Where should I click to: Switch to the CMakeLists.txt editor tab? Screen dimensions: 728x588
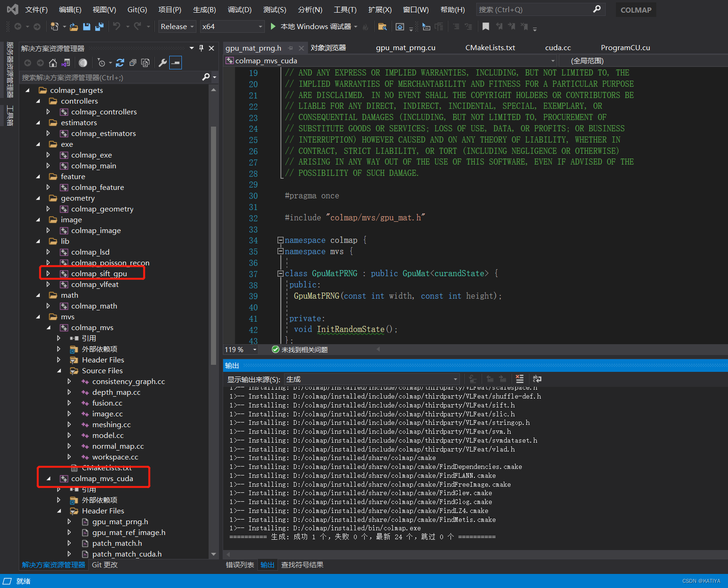pos(490,47)
